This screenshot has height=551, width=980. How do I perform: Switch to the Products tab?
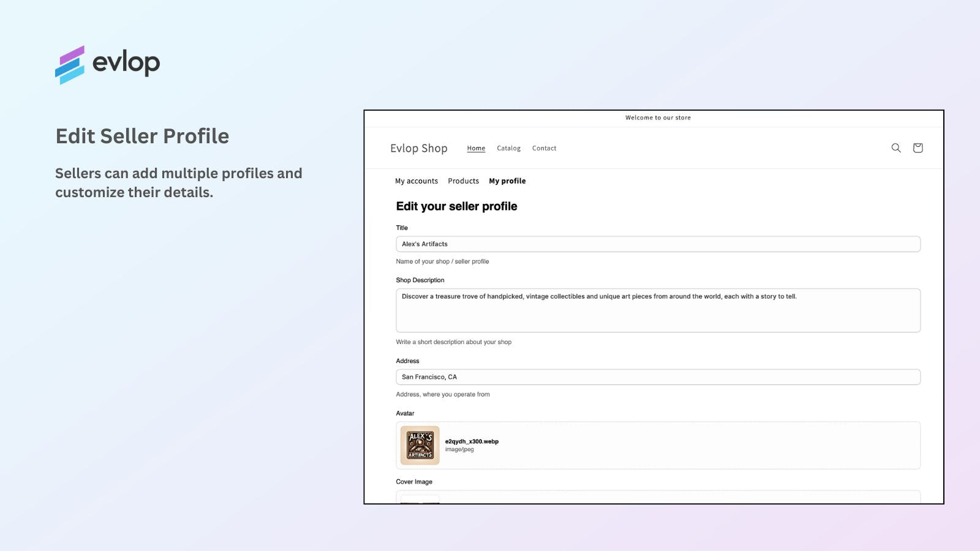(463, 181)
